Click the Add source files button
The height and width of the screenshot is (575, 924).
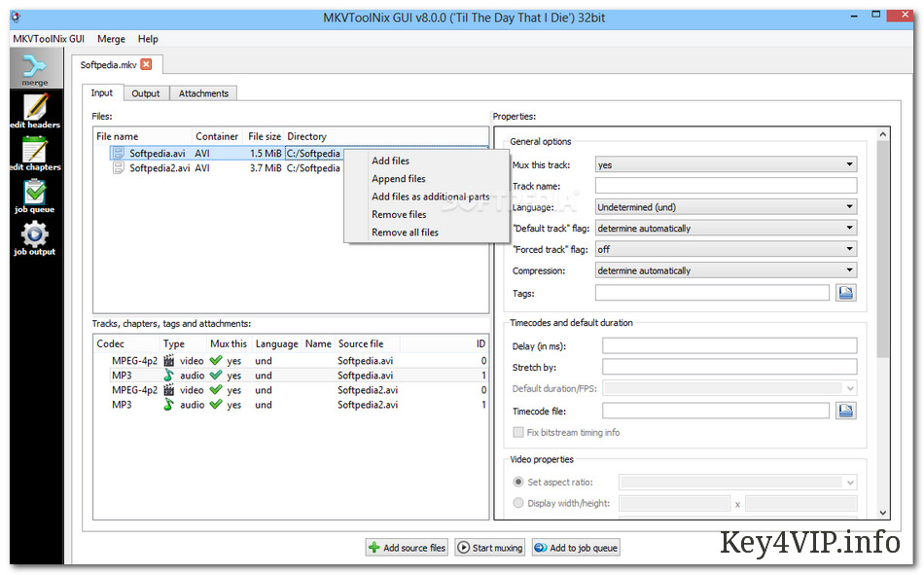click(x=407, y=548)
